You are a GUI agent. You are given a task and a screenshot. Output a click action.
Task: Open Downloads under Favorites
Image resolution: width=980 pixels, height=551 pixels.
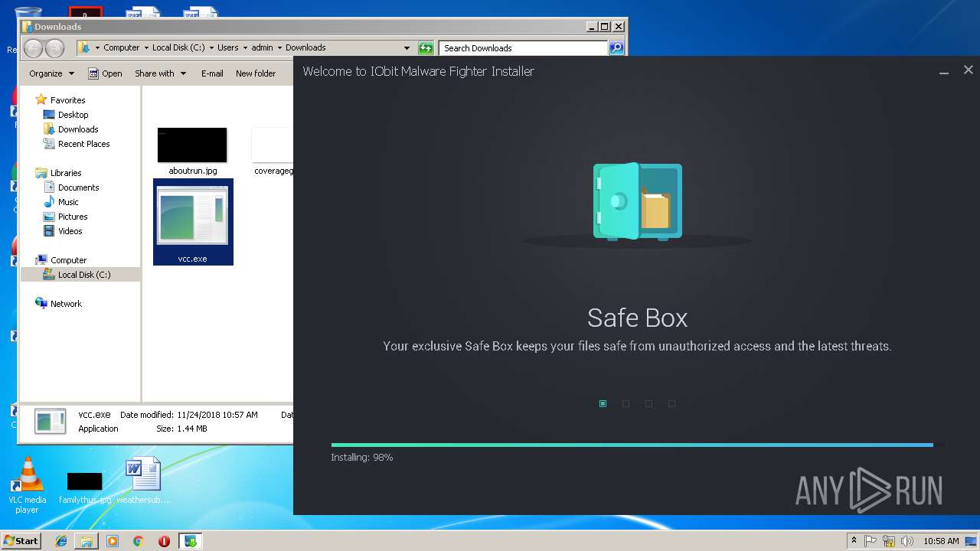(78, 129)
